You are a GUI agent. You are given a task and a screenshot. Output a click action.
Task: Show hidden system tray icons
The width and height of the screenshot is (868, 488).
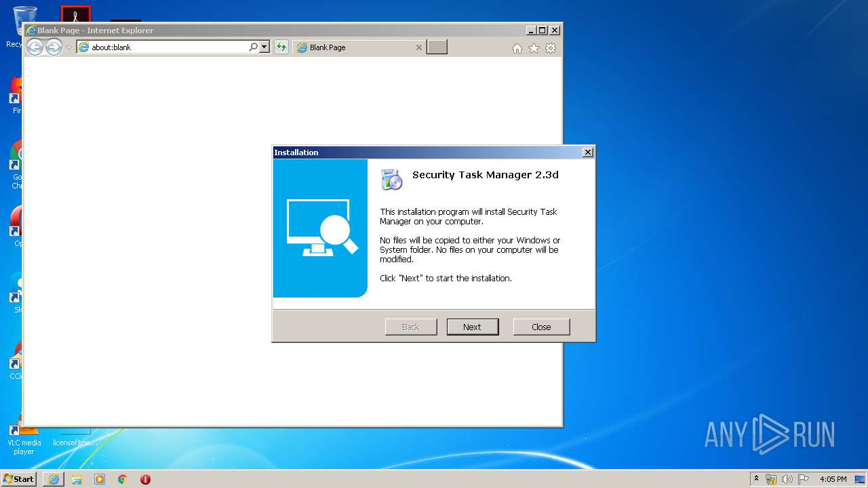click(756, 479)
